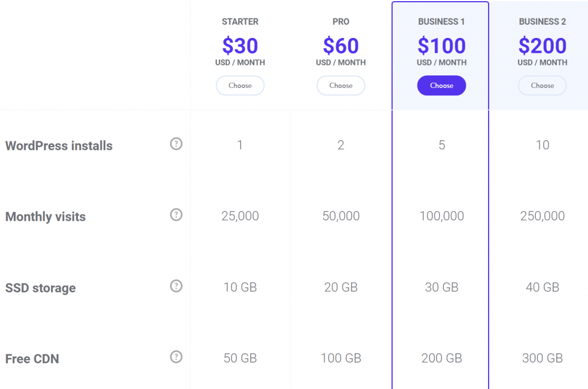588x389 pixels.
Task: Choose the Business 2 plan
Action: point(542,86)
